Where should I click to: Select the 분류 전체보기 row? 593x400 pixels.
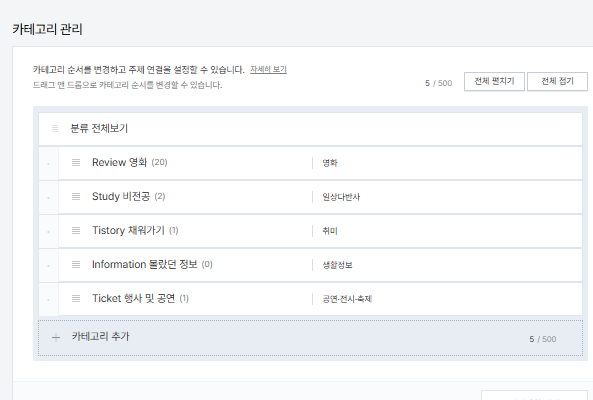(310, 129)
